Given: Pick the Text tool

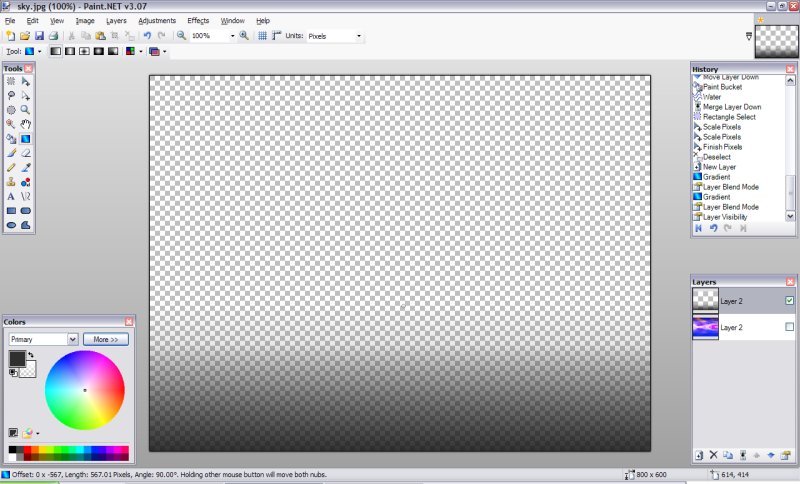Looking at the screenshot, I should [x=11, y=197].
